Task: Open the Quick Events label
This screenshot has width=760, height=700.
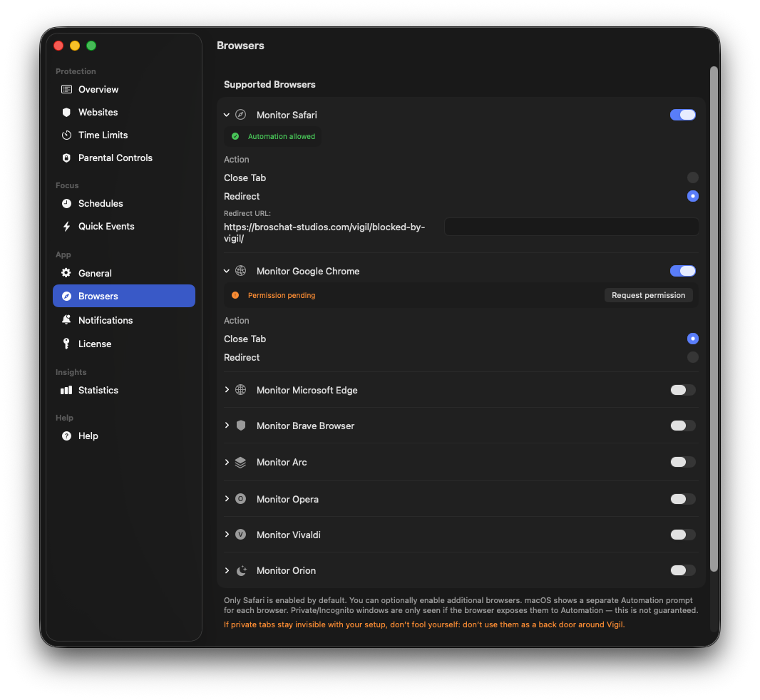Action: click(107, 226)
